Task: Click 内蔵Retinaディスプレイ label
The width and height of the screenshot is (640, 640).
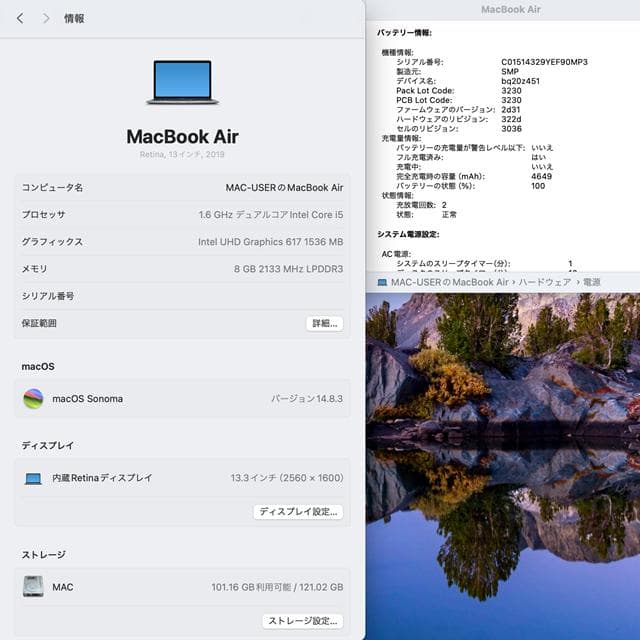Action: [102, 478]
